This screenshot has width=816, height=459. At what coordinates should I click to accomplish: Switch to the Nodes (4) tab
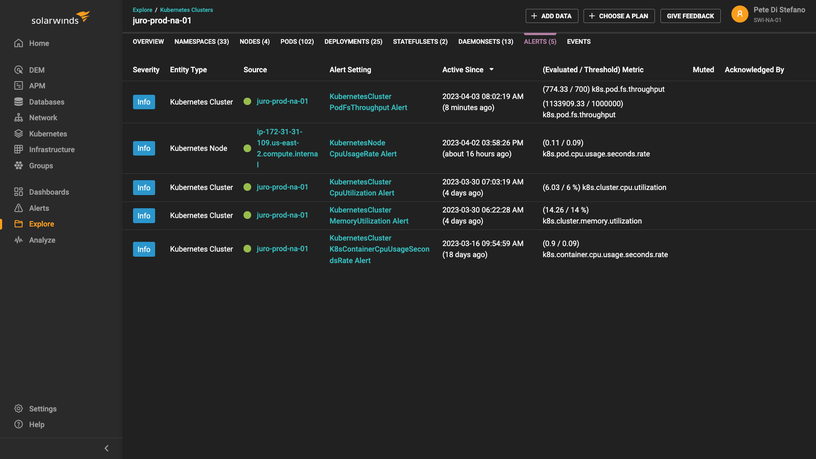tap(254, 42)
